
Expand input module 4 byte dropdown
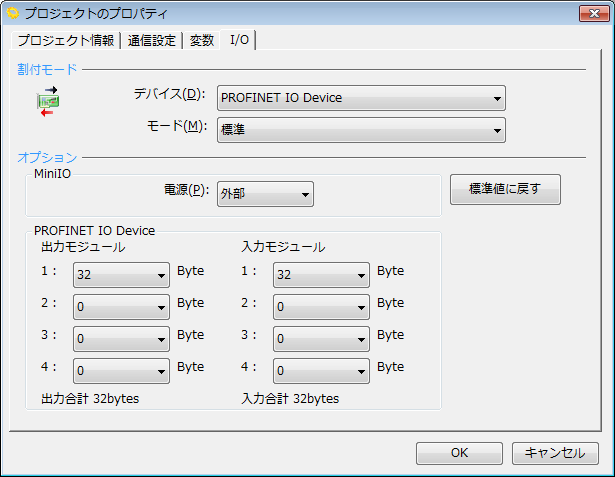click(321, 371)
